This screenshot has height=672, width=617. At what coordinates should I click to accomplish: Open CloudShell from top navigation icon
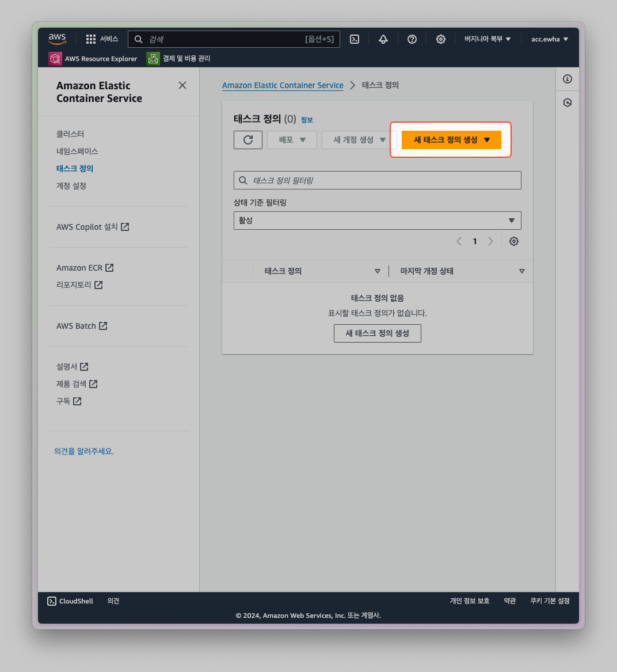(355, 39)
